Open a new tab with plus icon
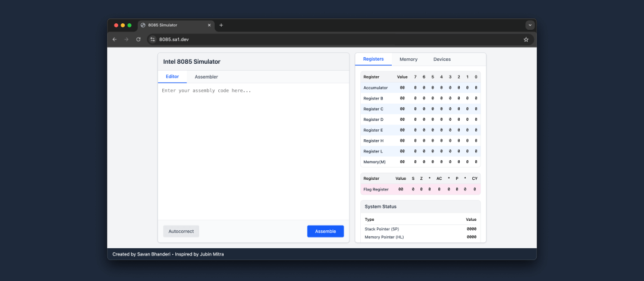Image resolution: width=644 pixels, height=281 pixels. [221, 25]
